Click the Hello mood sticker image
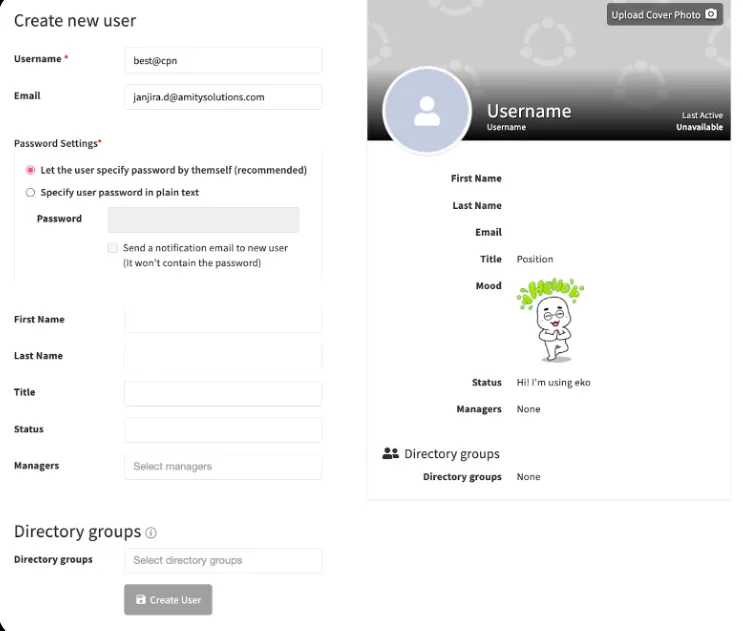Viewport: 743px width, 631px height. point(550,320)
